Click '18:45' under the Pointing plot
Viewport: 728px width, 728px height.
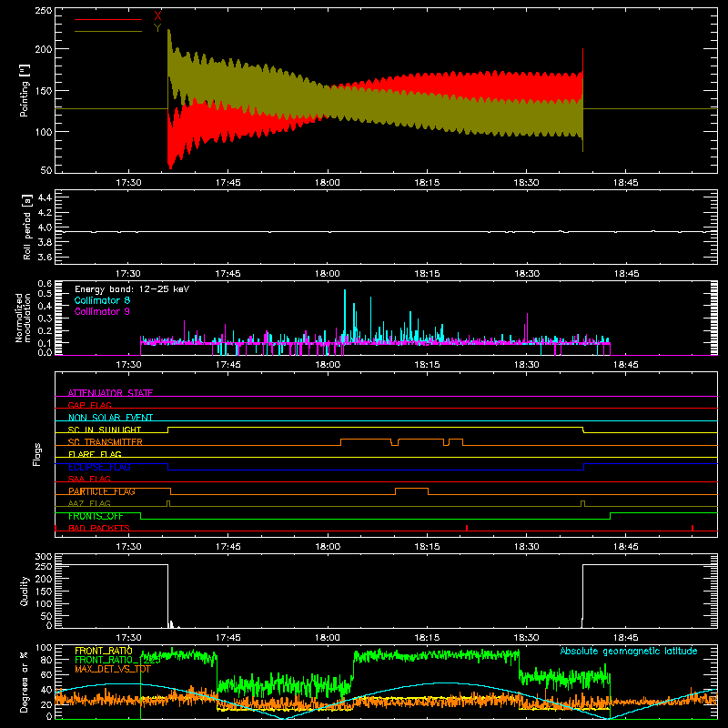[x=625, y=183]
